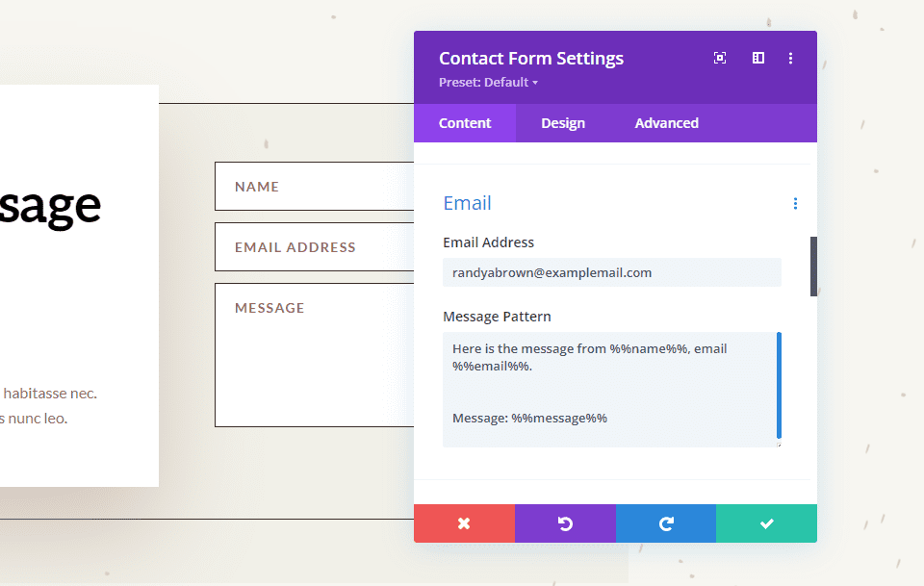Discard changes with the red X
This screenshot has height=586, width=924.
click(464, 523)
